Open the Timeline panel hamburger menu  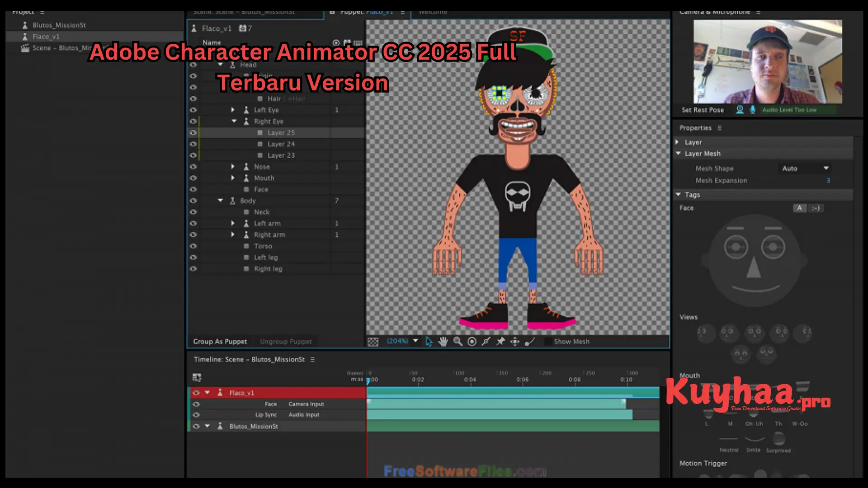[x=312, y=359]
